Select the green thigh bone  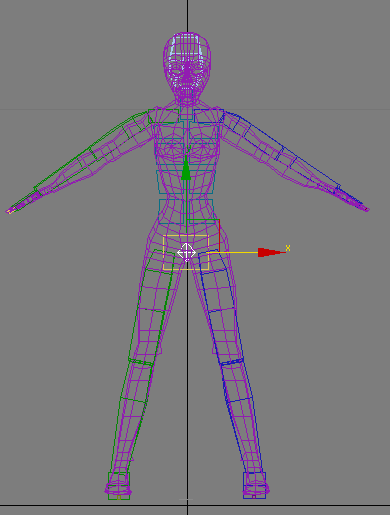pos(152,307)
